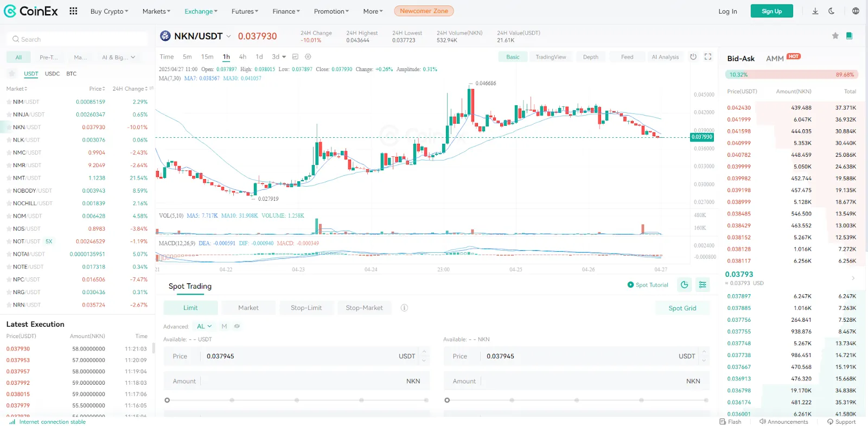The height and width of the screenshot is (426, 868).
Task: Favorite the NOS/USDT star
Action: pyautogui.click(x=9, y=229)
